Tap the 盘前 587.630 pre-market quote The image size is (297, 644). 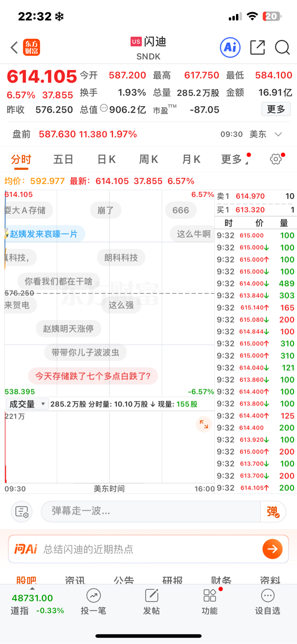click(75, 134)
